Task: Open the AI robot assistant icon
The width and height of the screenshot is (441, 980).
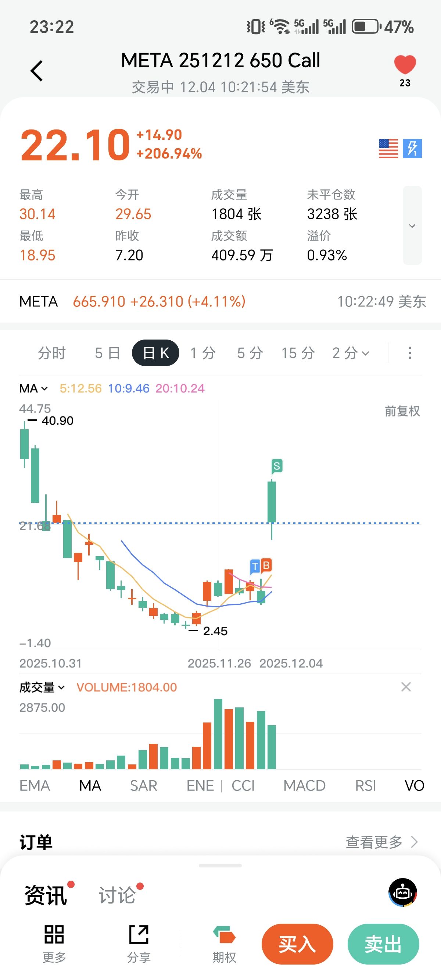Action: [403, 892]
